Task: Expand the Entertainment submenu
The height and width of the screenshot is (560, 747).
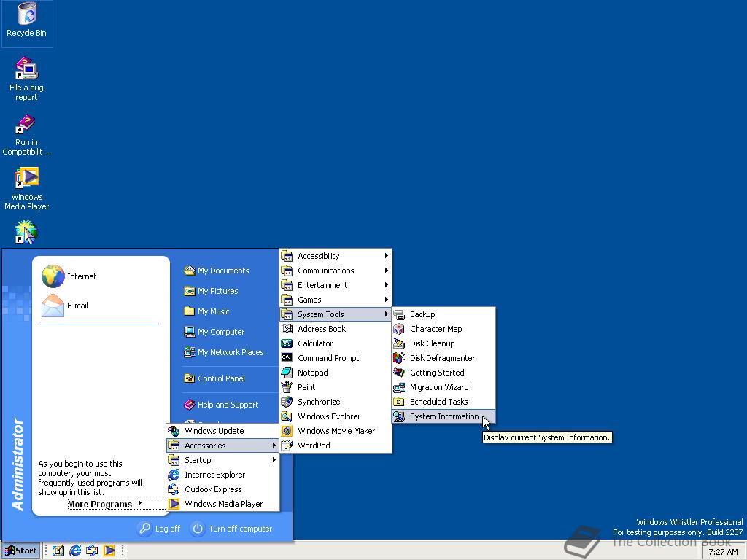Action: (336, 285)
